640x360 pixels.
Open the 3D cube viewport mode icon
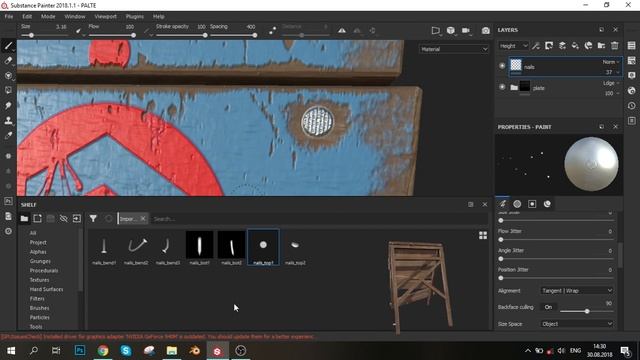pyautogui.click(x=451, y=30)
